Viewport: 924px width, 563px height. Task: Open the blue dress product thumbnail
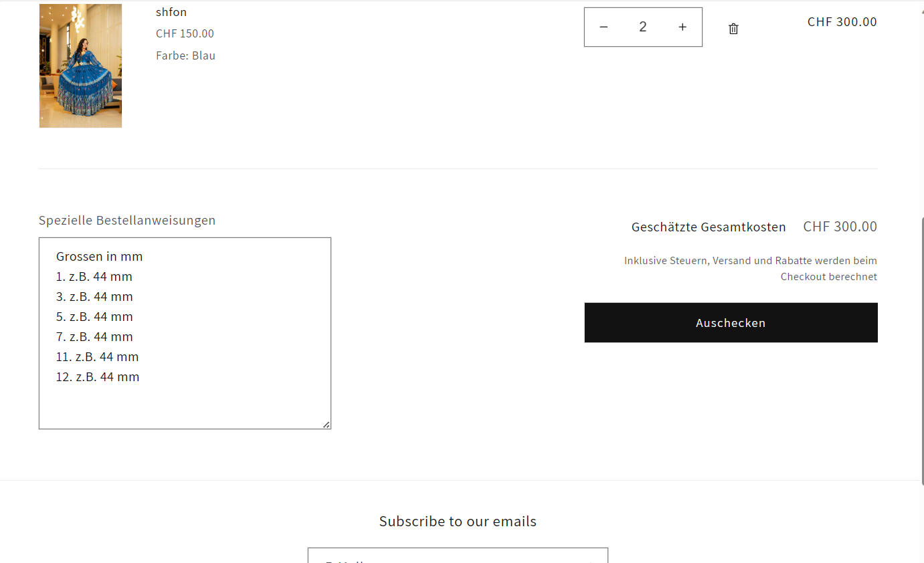[x=80, y=66]
